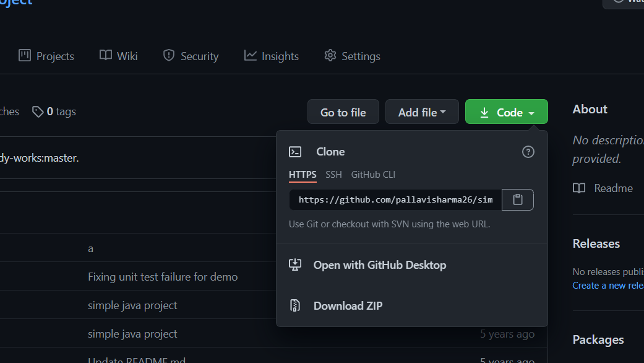The height and width of the screenshot is (363, 644).
Task: Click the ZIP file icon
Action: 295,305
